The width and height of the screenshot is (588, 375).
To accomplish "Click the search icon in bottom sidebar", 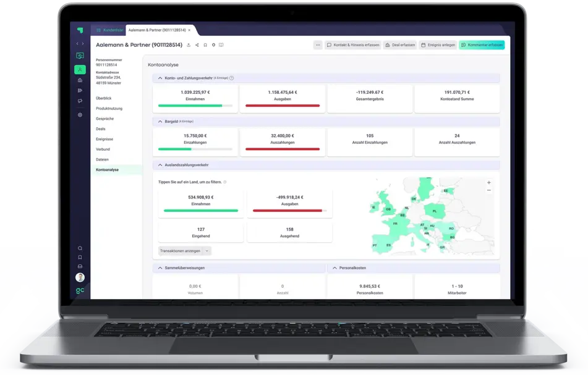I will click(x=80, y=248).
